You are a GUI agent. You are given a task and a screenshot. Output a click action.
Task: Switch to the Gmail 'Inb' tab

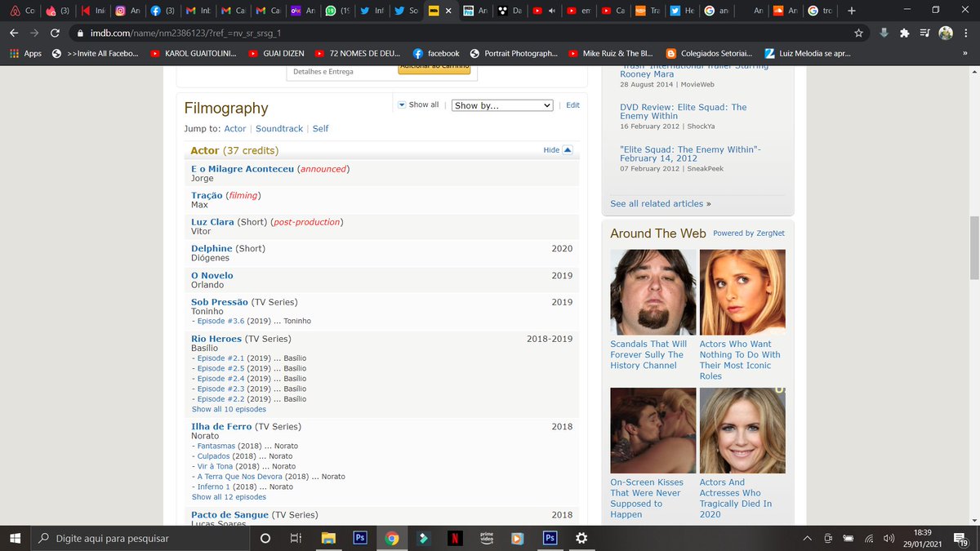(198, 11)
